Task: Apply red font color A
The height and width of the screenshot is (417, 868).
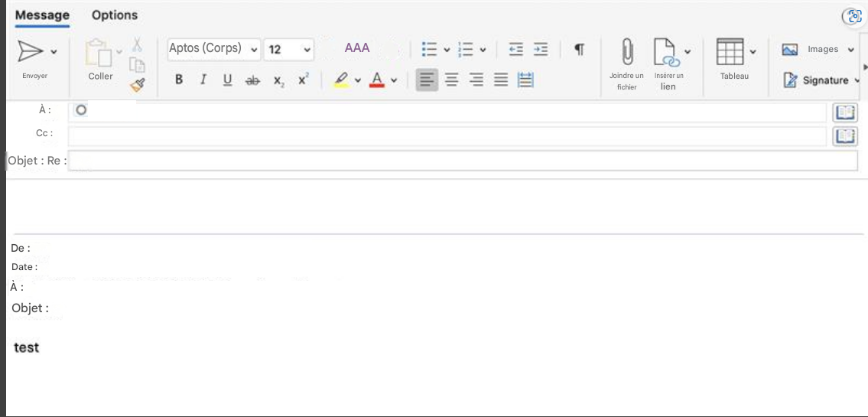Action: tap(378, 81)
